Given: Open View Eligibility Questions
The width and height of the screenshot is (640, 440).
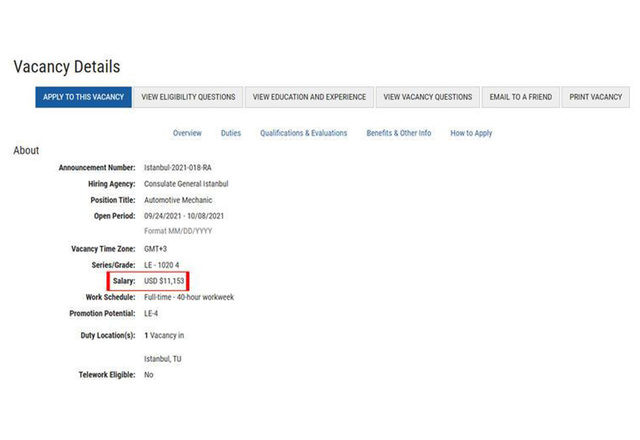Looking at the screenshot, I should click(188, 97).
